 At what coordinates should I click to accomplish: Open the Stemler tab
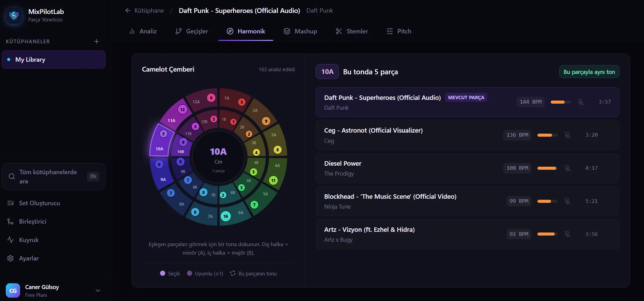[351, 31]
